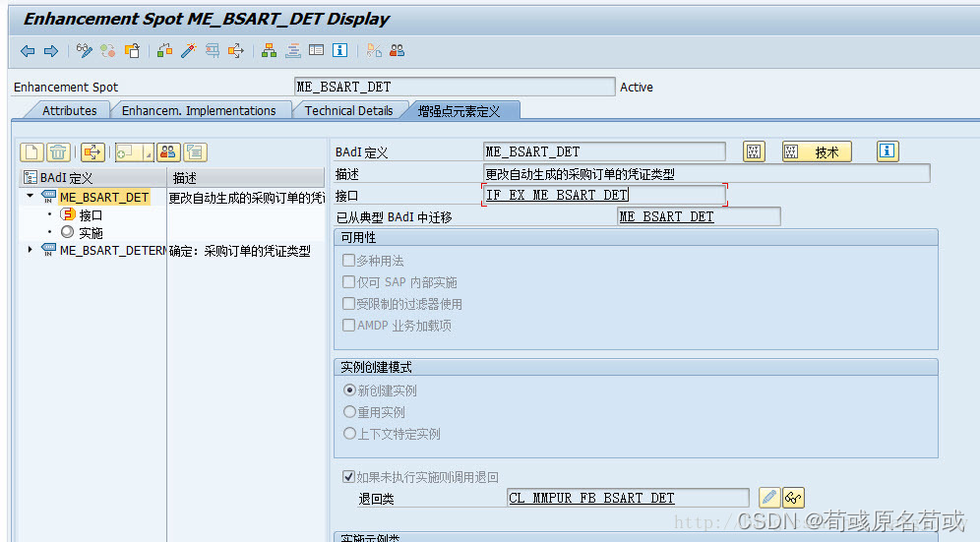This screenshot has height=542, width=980.
Task: Click the documentation page icon in tree toolbar
Action: tap(195, 151)
